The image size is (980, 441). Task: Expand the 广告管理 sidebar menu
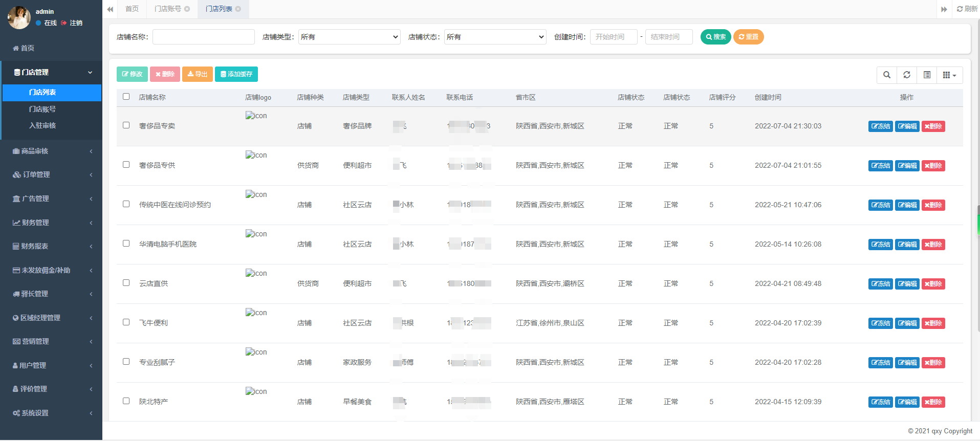51,199
